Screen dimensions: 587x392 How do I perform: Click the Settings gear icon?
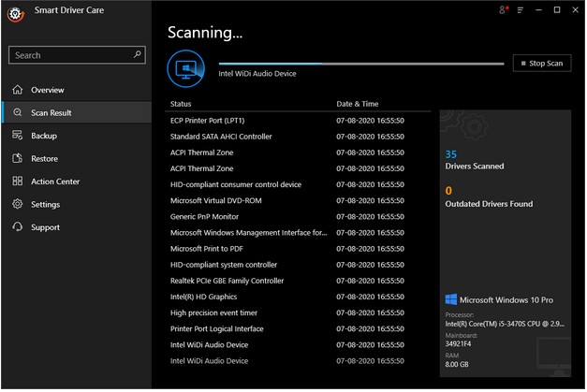18,204
